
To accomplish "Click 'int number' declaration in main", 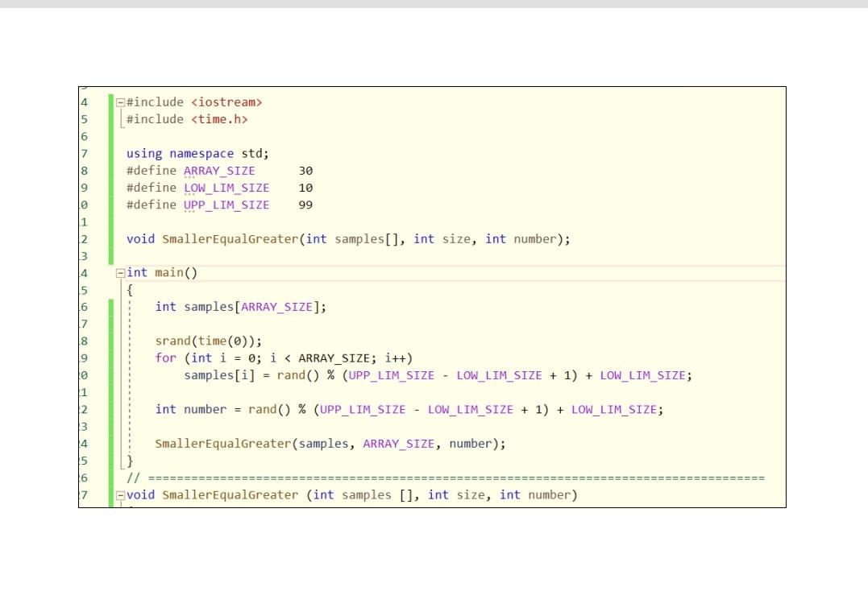I will pos(191,409).
